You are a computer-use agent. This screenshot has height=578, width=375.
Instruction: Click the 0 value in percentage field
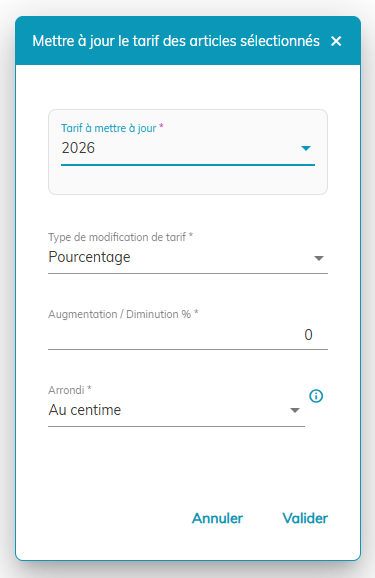(308, 335)
